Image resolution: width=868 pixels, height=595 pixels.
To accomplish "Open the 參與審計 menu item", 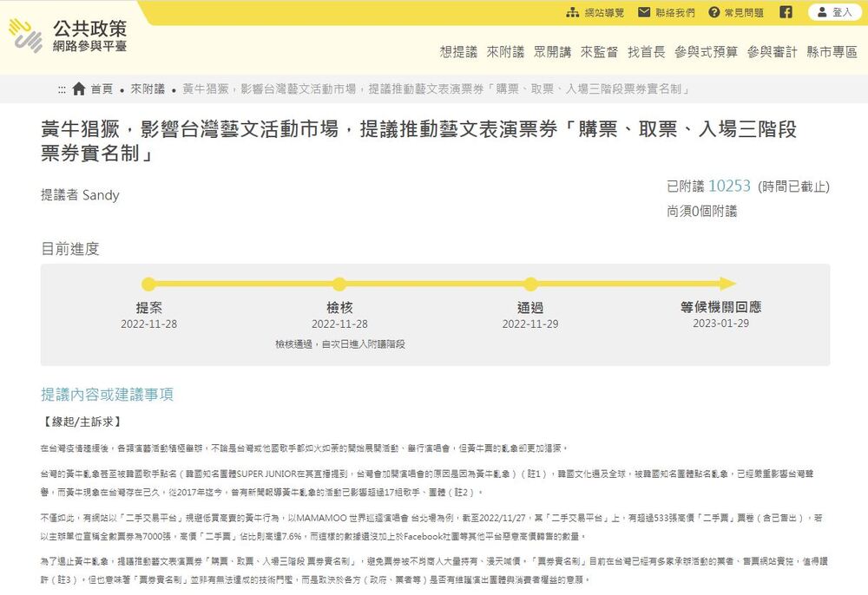I will 772,52.
